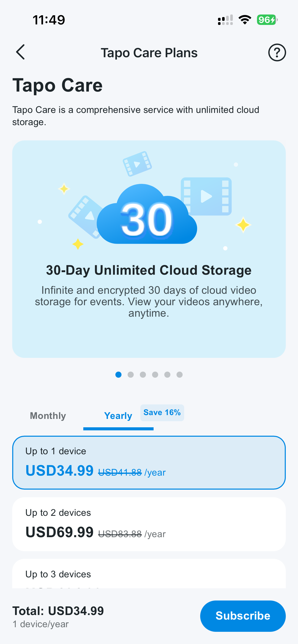Open the help question mark icon
Viewport: 298px width, 644px height.
pyautogui.click(x=277, y=53)
